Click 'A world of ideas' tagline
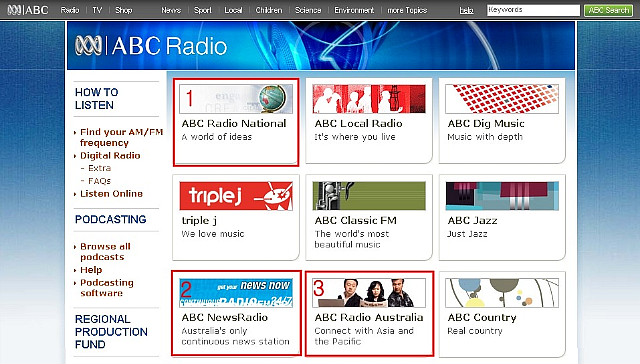640x364 pixels. pyautogui.click(x=217, y=137)
